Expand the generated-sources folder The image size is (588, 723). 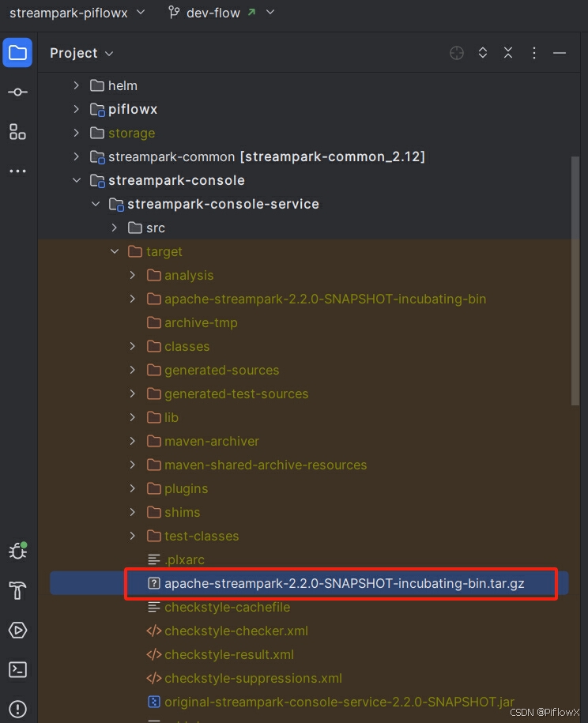point(133,370)
